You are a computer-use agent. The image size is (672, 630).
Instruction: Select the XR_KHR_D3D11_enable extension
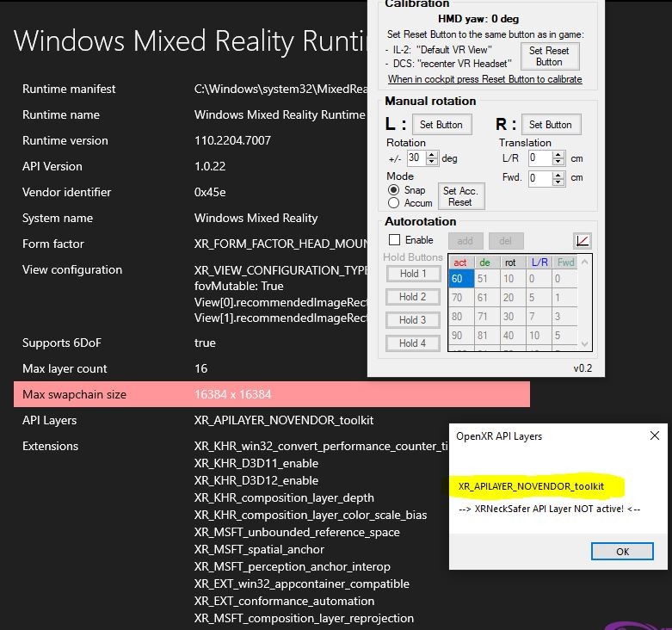click(256, 463)
